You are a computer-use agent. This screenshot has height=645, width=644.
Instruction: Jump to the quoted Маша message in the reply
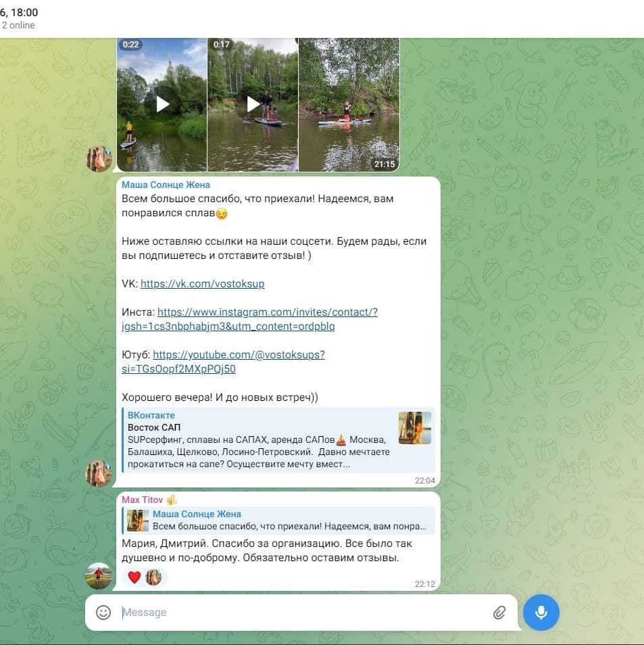click(x=278, y=521)
